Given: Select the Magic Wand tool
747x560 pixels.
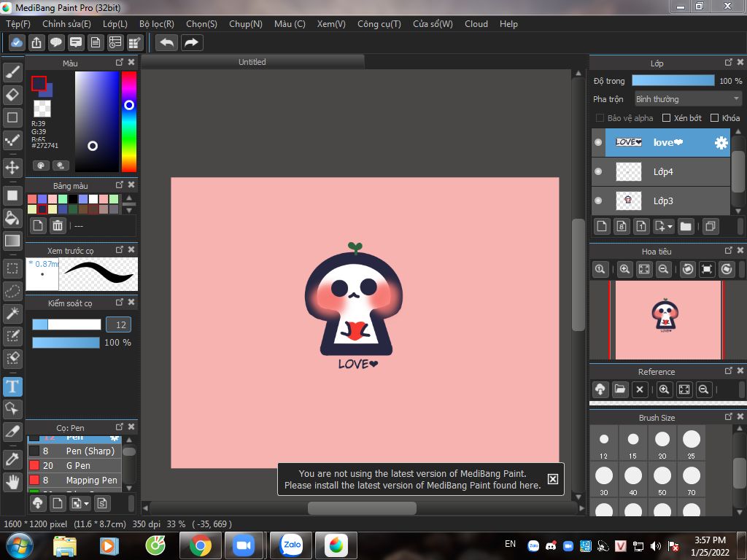Looking at the screenshot, I should [12, 314].
